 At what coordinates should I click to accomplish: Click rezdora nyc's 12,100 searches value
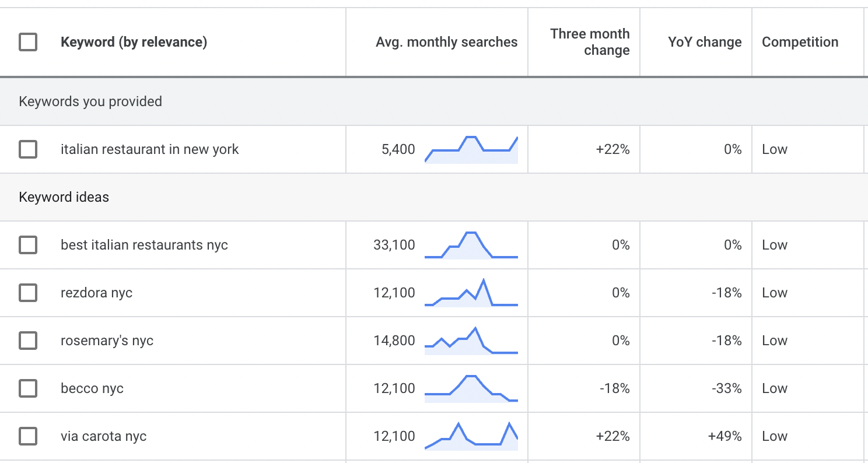(x=394, y=293)
